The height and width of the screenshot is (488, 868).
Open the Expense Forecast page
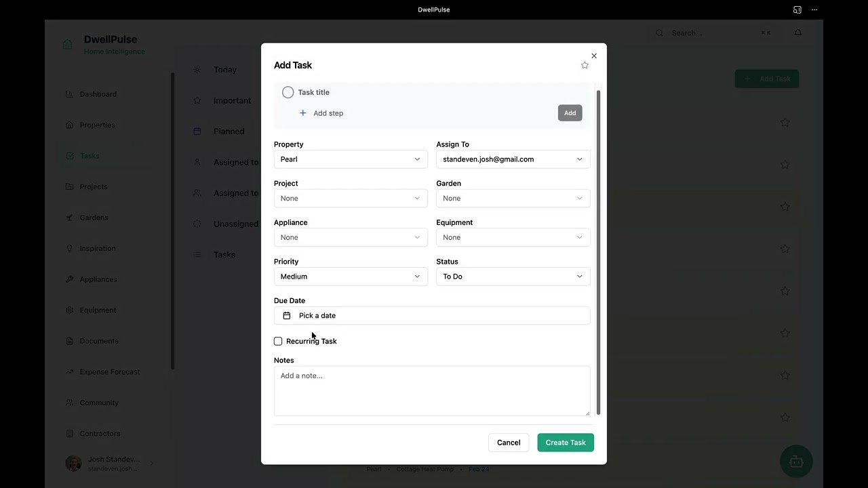(109, 371)
